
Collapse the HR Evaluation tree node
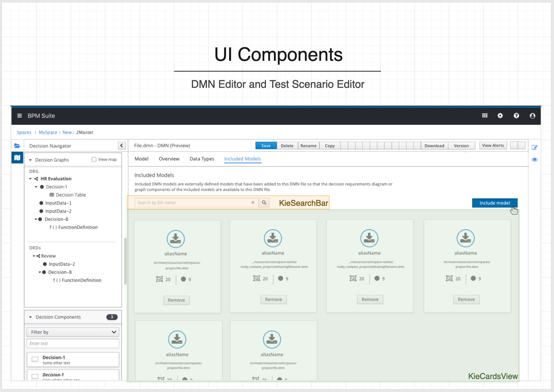point(30,179)
